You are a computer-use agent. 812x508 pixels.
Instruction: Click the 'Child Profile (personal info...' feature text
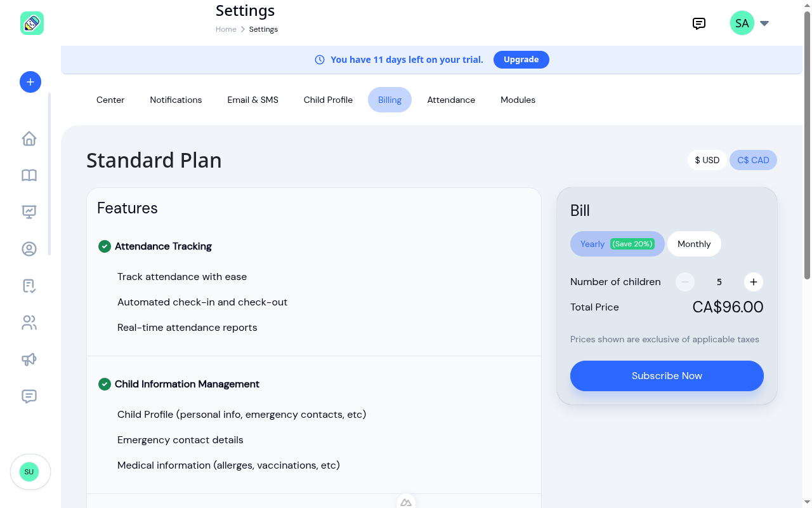coord(242,415)
